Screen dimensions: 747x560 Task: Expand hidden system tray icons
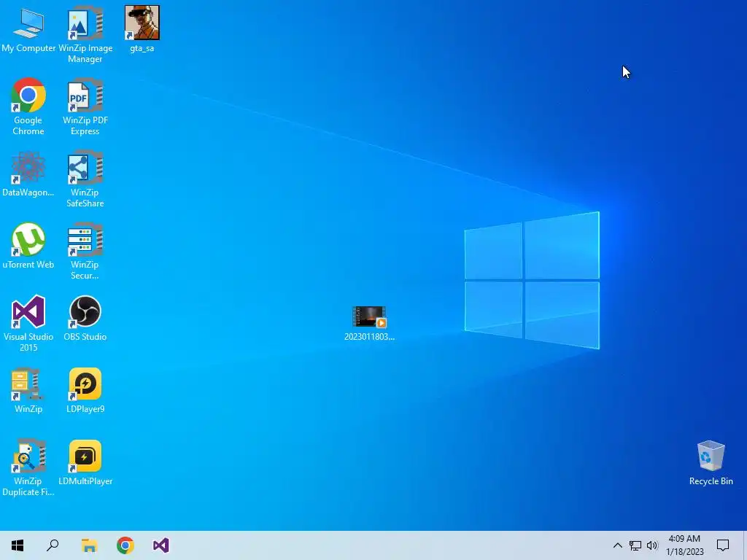click(617, 545)
